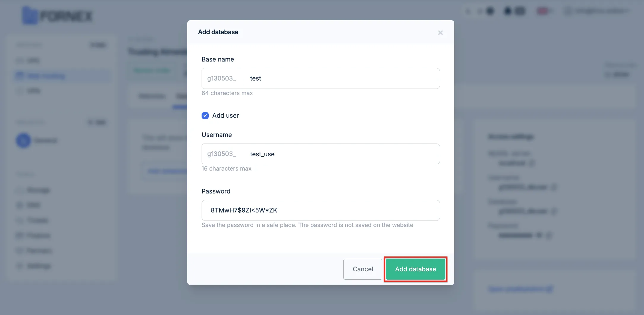Copy the MySQL server localhost value
The width and height of the screenshot is (644, 315).
(532, 163)
